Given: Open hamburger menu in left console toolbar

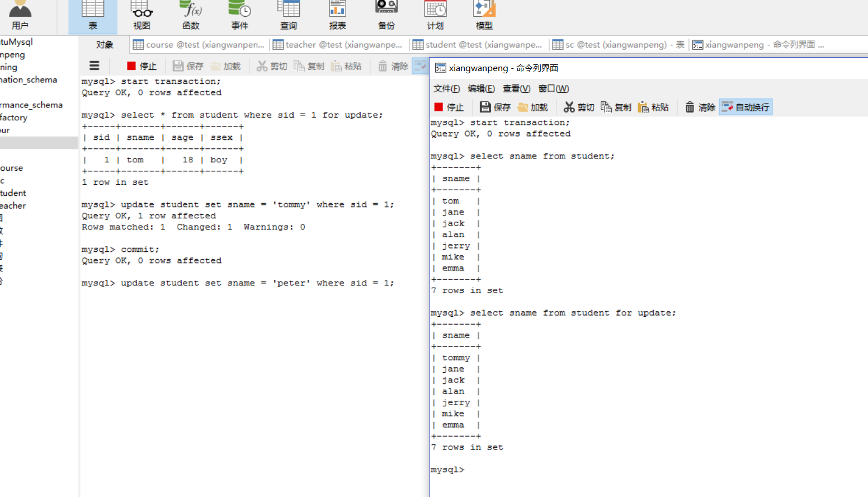Looking at the screenshot, I should click(95, 66).
